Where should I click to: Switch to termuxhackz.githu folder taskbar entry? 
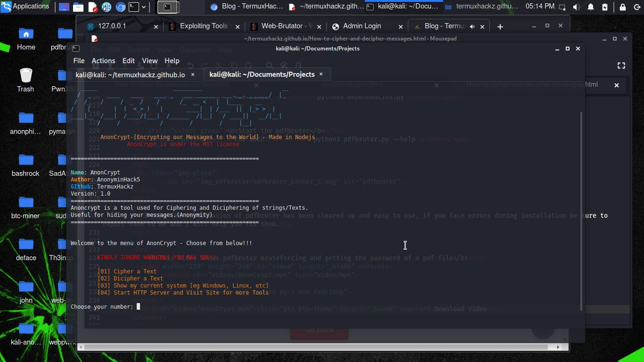coord(482,7)
